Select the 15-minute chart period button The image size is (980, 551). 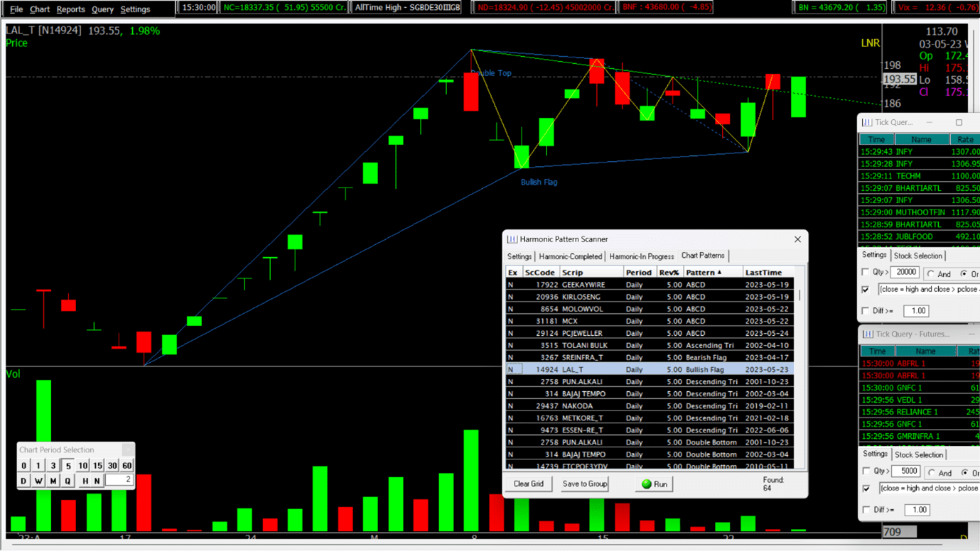coord(97,466)
